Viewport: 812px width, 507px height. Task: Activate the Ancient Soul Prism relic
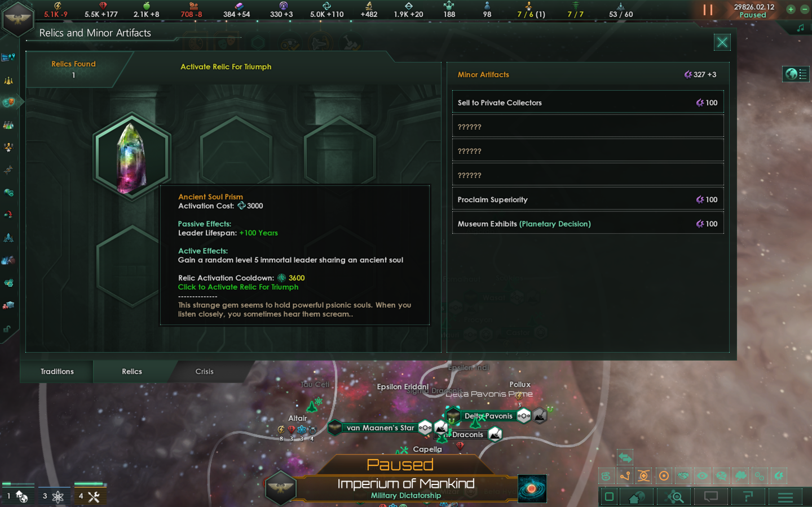point(132,156)
